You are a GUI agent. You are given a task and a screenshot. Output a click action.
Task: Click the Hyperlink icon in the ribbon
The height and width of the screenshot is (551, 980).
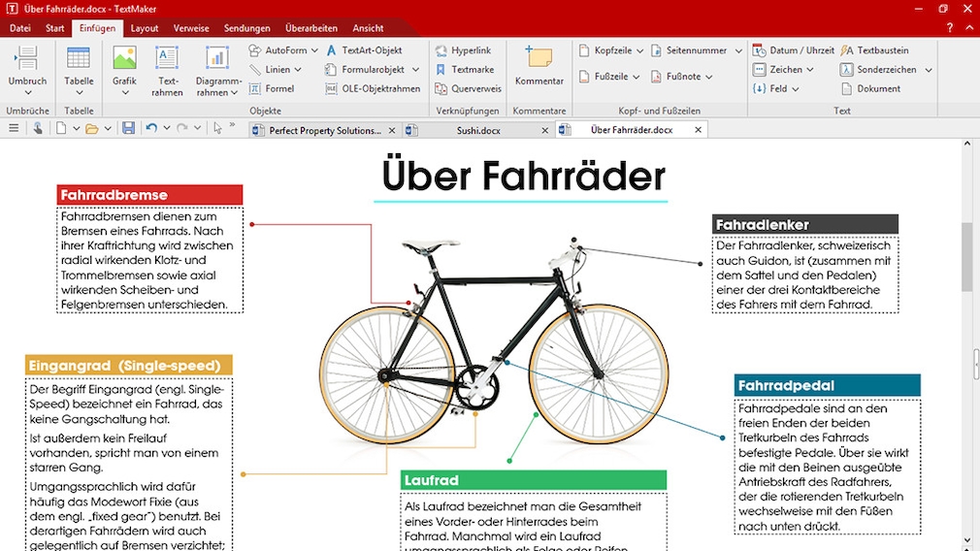(x=441, y=50)
